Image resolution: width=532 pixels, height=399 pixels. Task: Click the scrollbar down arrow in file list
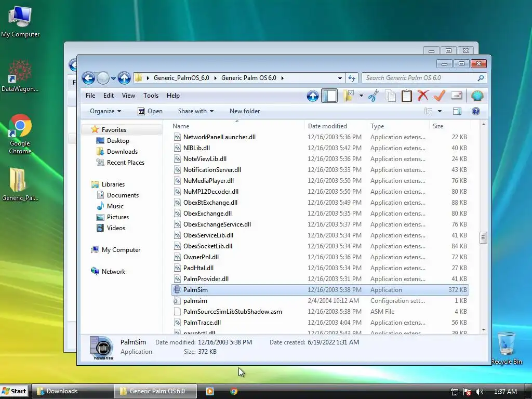(x=484, y=330)
